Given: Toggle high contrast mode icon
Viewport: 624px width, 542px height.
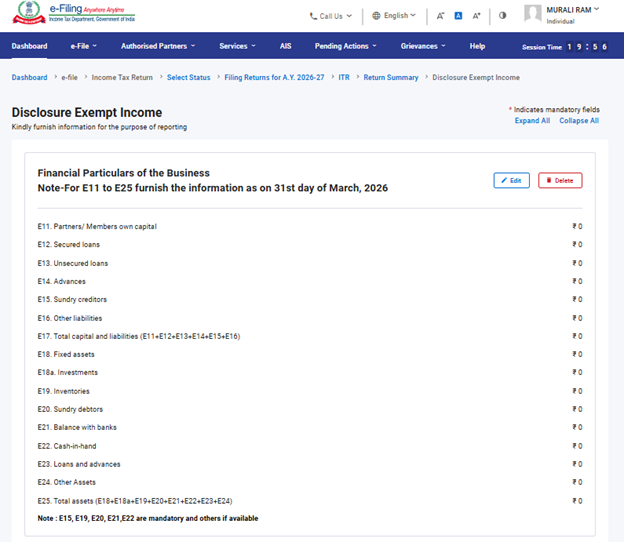Looking at the screenshot, I should (503, 16).
